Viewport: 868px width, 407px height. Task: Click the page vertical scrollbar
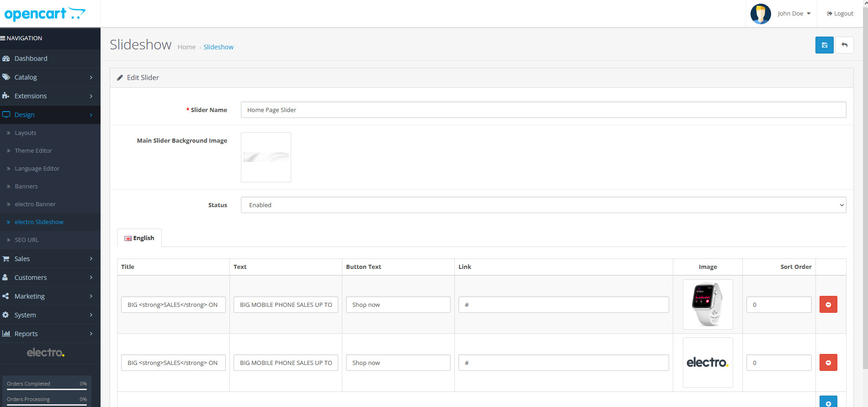(865, 187)
